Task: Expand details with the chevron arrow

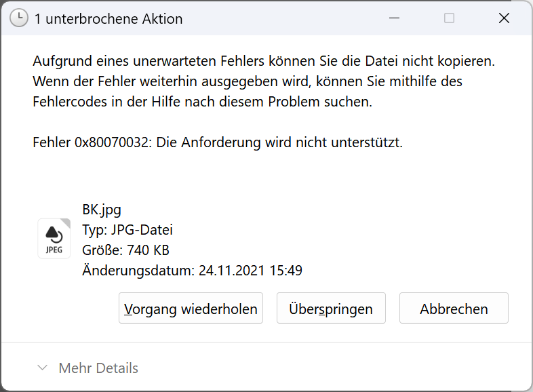Action: tap(43, 368)
